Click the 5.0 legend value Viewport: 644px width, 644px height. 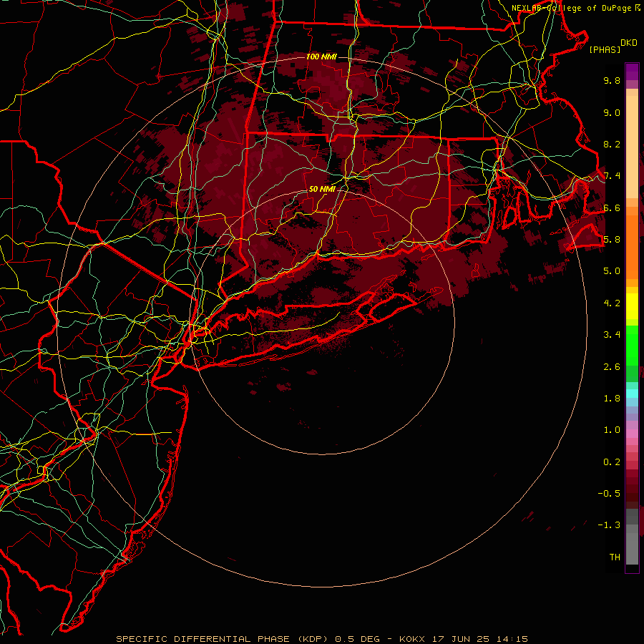612,271
